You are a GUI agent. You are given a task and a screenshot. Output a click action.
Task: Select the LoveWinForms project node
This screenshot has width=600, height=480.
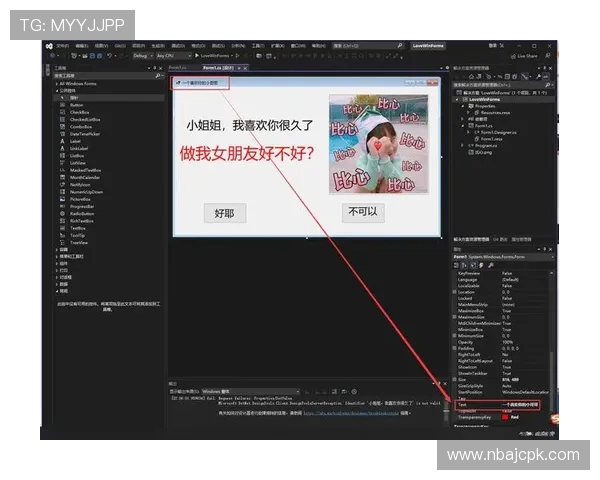tap(484, 100)
